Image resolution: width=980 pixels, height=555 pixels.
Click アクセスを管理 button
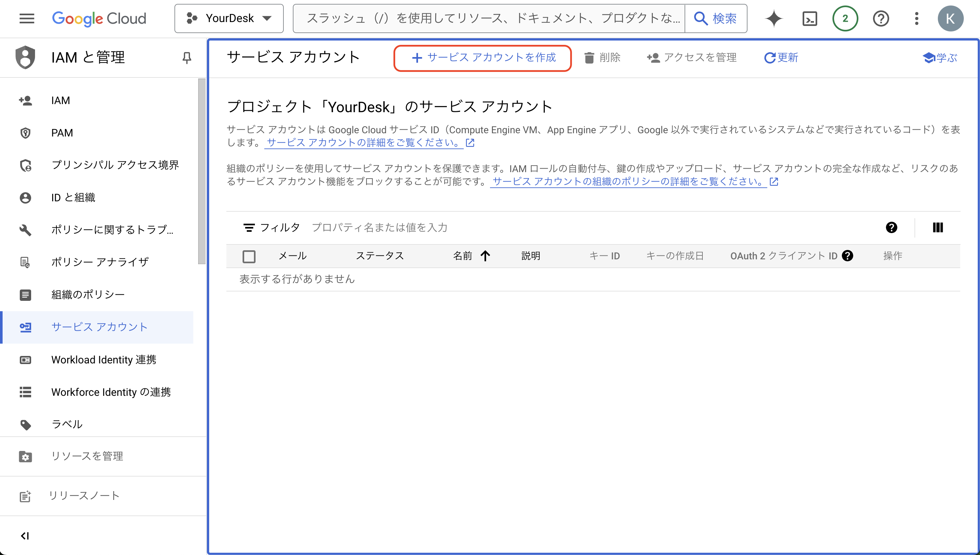point(692,58)
